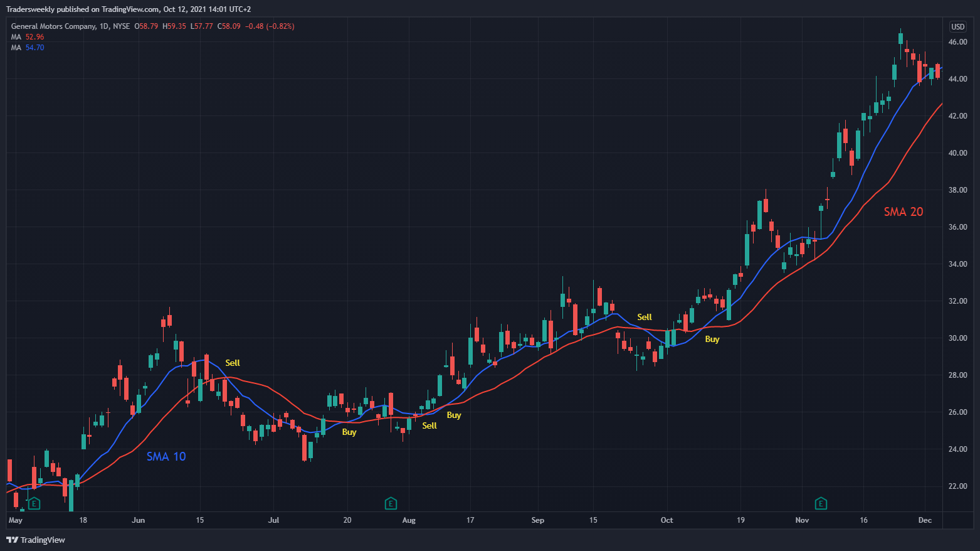Click the high price H59.35 value

pos(174,26)
